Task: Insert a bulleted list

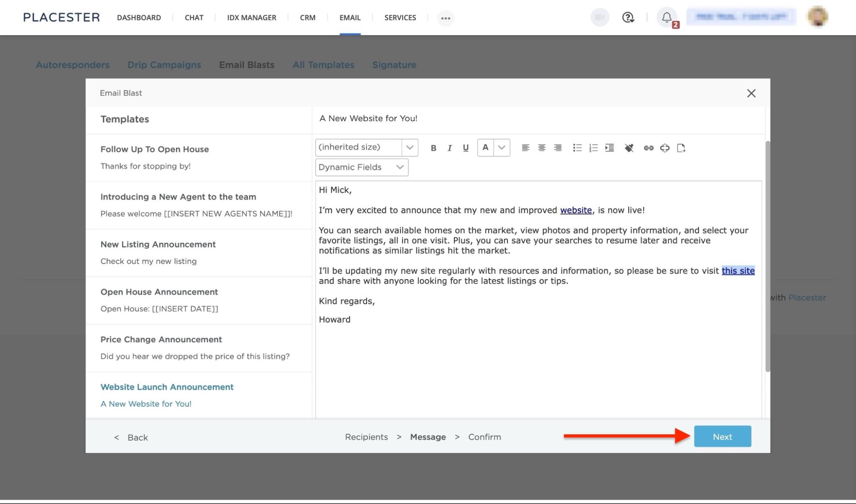Action: pyautogui.click(x=577, y=148)
